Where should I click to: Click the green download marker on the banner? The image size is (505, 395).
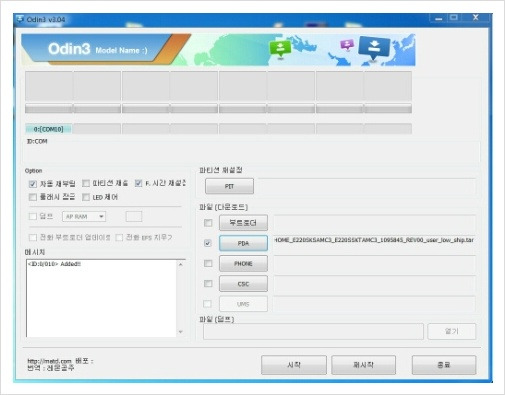click(x=280, y=49)
